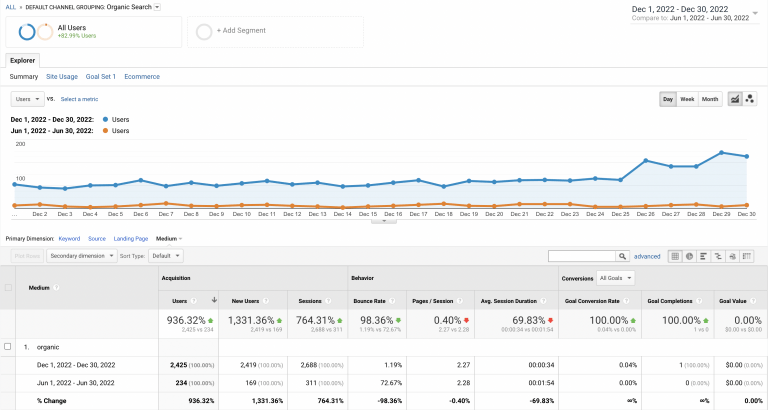Click the table search input field

pos(580,256)
